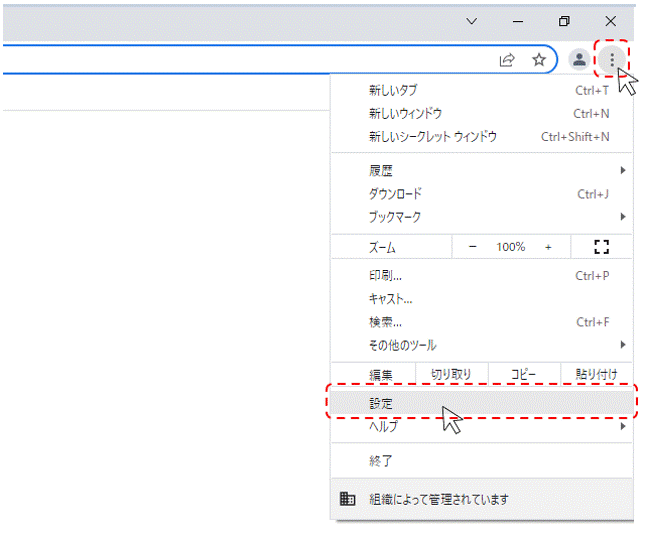
Task: Close the browser window
Action: (610, 21)
